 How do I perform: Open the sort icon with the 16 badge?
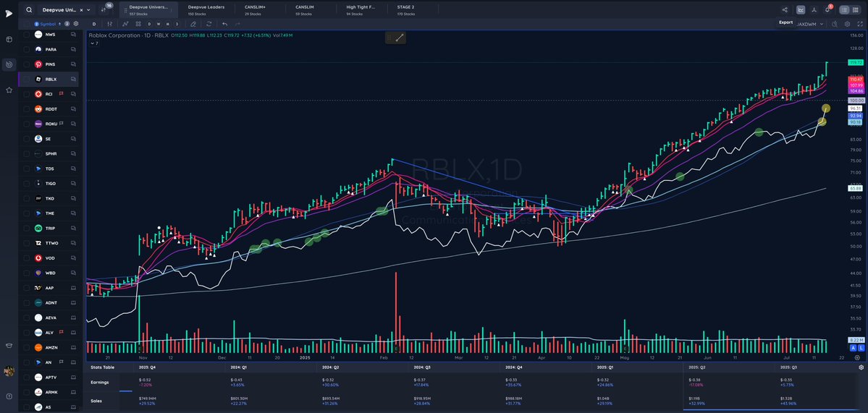point(105,9)
